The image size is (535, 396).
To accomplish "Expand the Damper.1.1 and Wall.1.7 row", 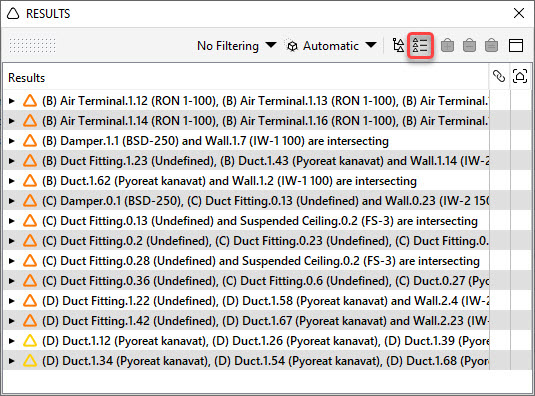I will [x=12, y=141].
